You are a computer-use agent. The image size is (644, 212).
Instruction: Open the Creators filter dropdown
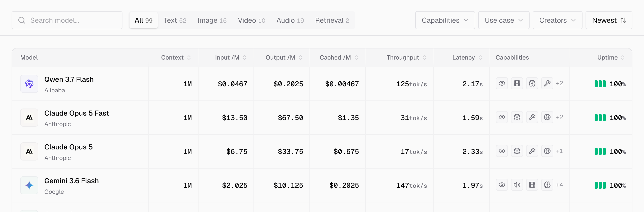tap(557, 20)
